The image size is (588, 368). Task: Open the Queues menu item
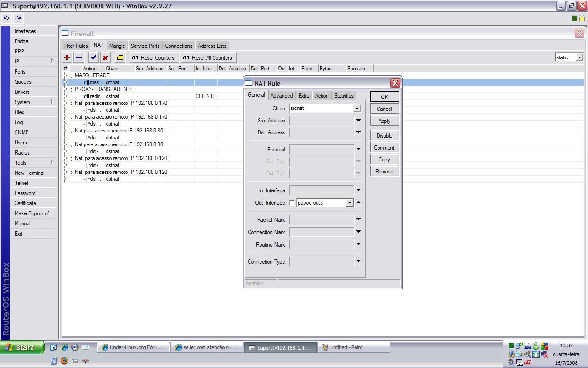click(34, 82)
